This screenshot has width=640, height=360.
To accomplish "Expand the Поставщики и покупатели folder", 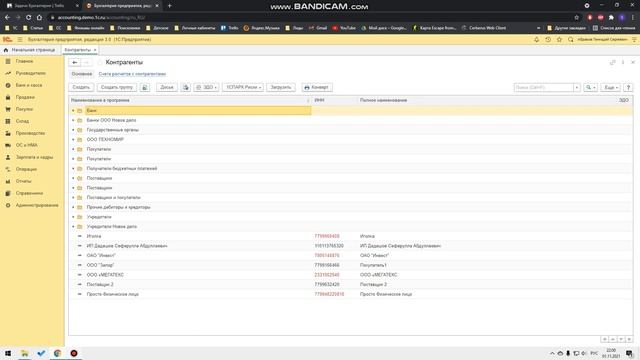I will click(x=73, y=198).
